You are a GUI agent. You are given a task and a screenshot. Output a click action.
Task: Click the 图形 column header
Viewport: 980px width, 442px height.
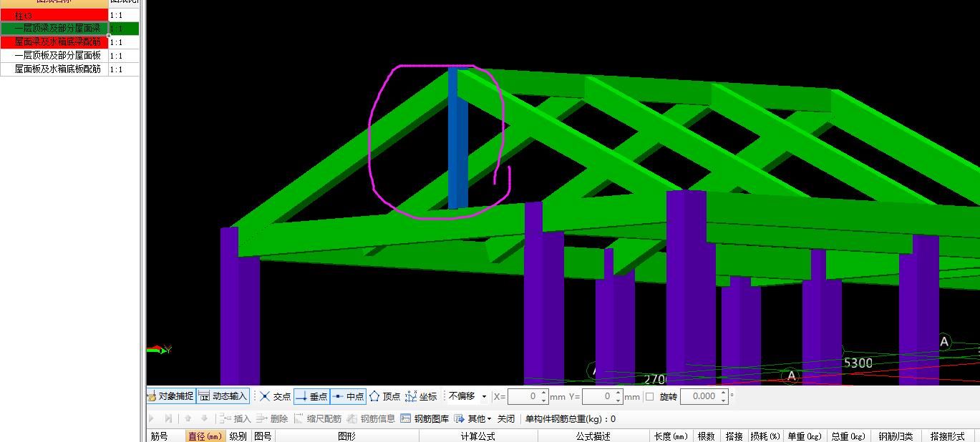coord(347,436)
